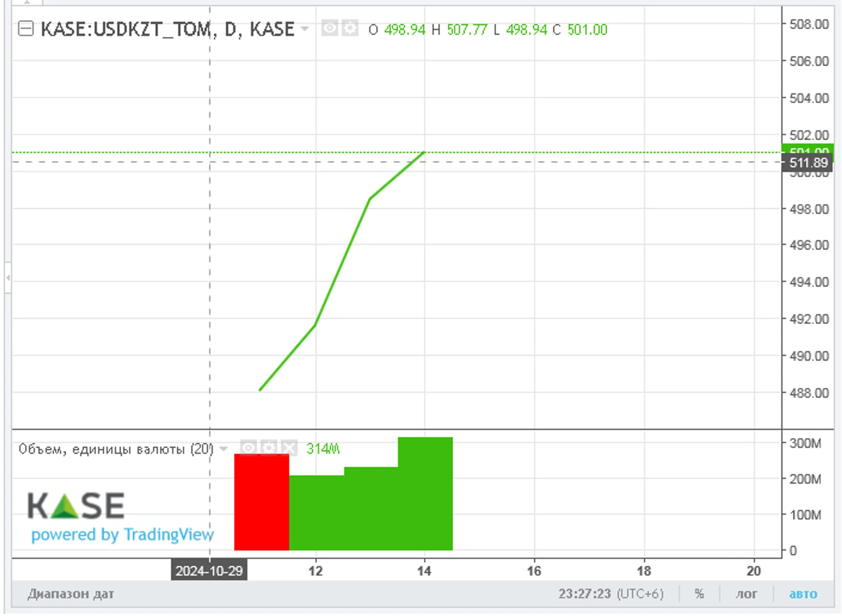Click the 488.00 price axis label

click(809, 393)
